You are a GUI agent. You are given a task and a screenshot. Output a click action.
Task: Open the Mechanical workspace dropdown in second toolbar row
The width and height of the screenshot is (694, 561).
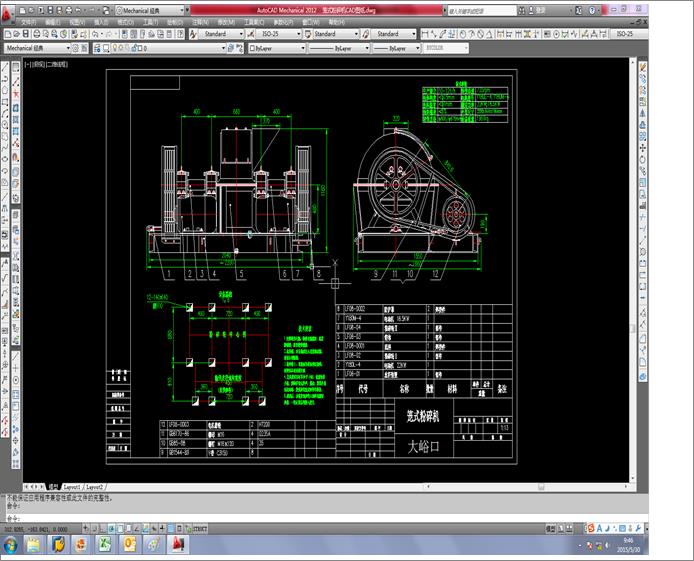pos(37,48)
